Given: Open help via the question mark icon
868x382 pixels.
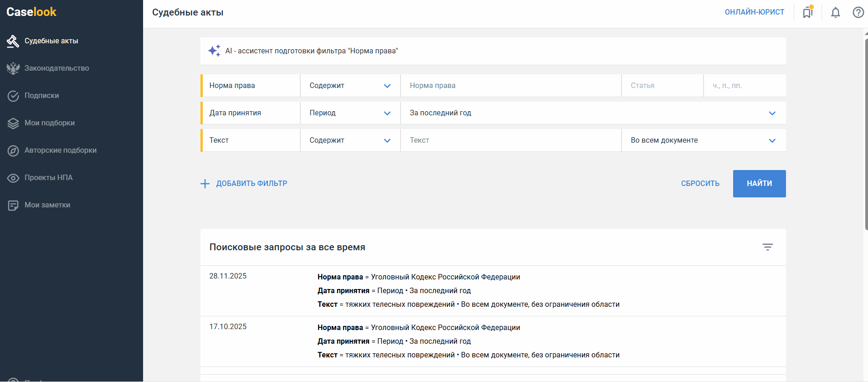Looking at the screenshot, I should [x=858, y=12].
